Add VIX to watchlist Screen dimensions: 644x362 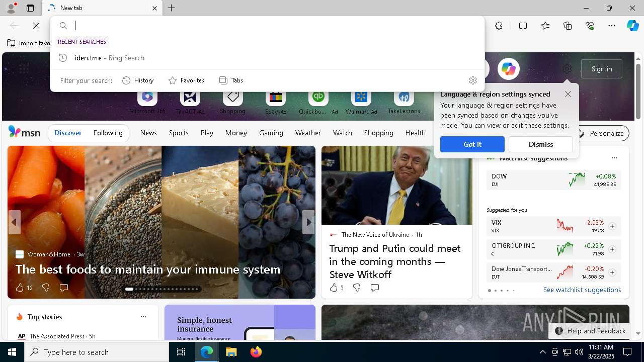click(x=612, y=226)
